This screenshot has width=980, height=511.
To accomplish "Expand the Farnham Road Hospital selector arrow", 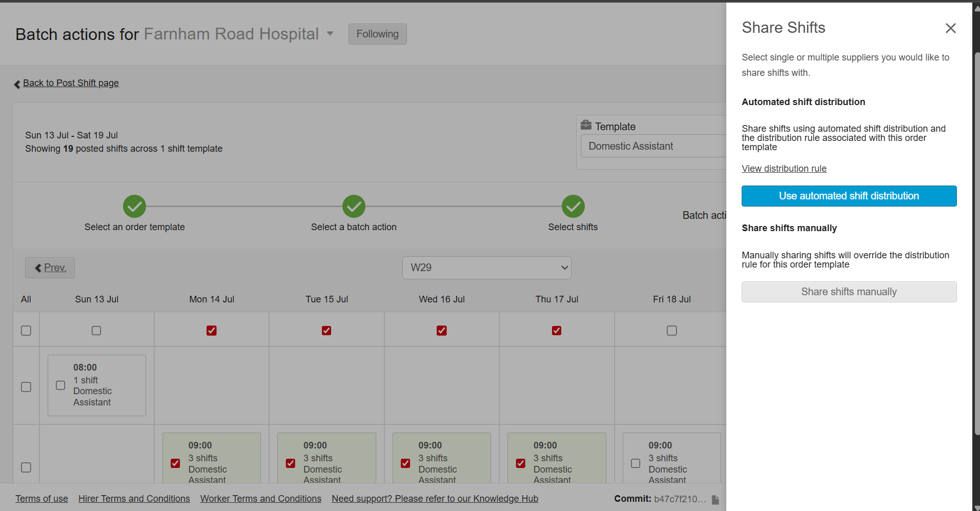I will pyautogui.click(x=330, y=34).
